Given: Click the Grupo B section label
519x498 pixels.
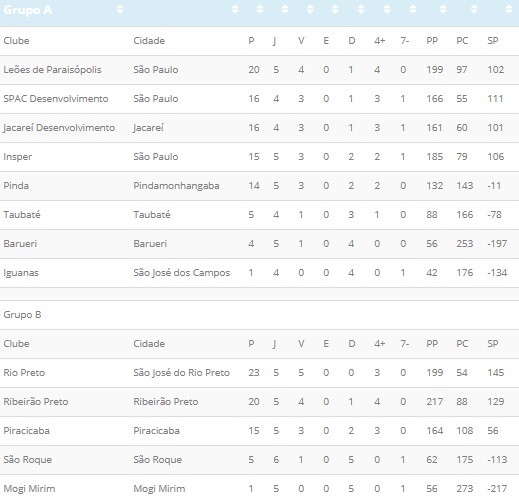Looking at the screenshot, I should point(22,315).
